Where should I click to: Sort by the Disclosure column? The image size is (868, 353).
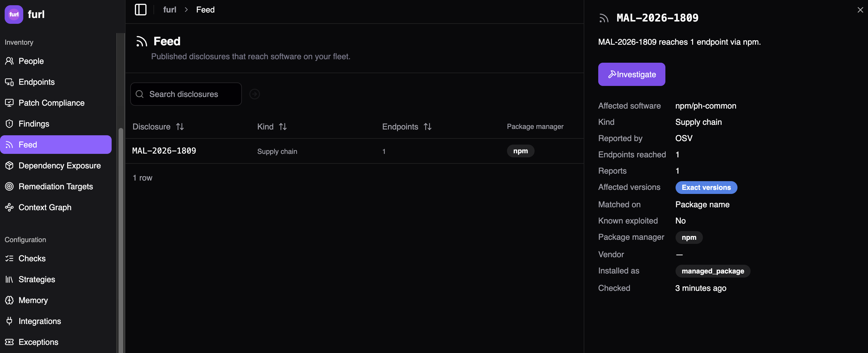(158, 127)
